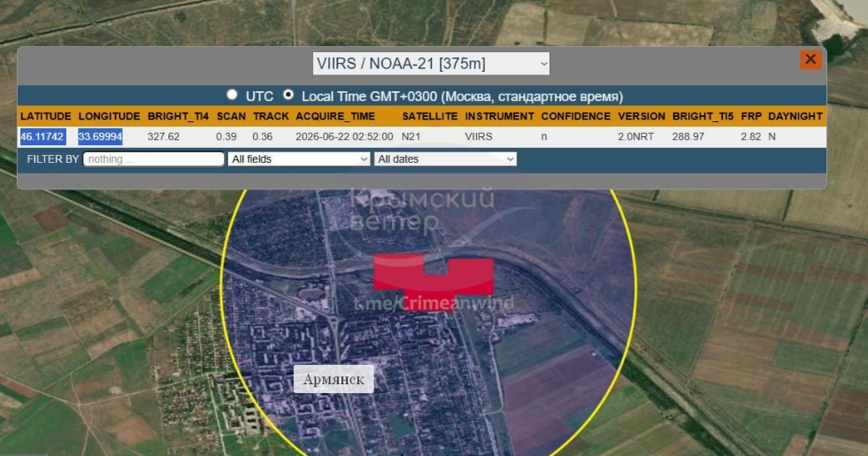The image size is (868, 456).
Task: Select the UTC time radio button
Action: click(233, 95)
